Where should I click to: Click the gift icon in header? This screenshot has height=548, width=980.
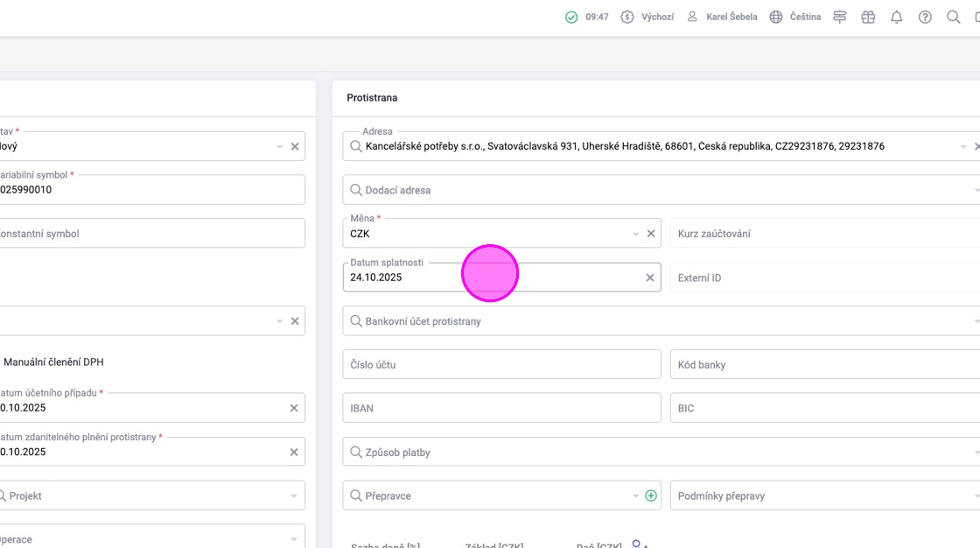868,17
